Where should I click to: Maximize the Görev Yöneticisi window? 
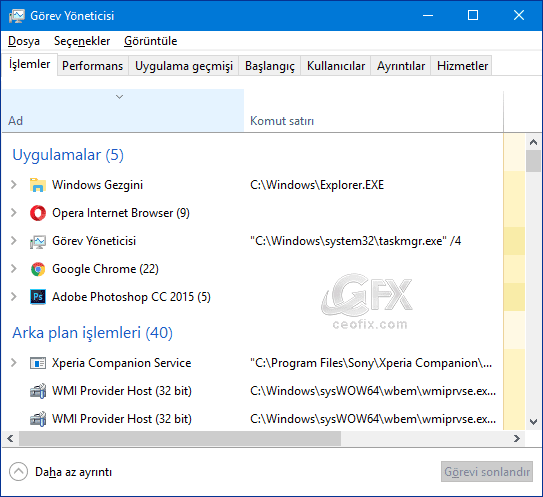[x=473, y=16]
